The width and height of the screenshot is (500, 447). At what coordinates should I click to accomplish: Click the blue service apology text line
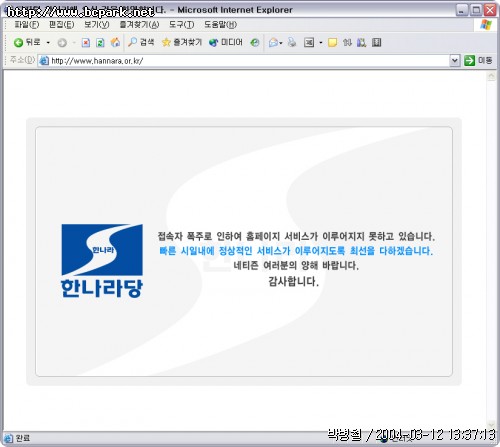296,251
